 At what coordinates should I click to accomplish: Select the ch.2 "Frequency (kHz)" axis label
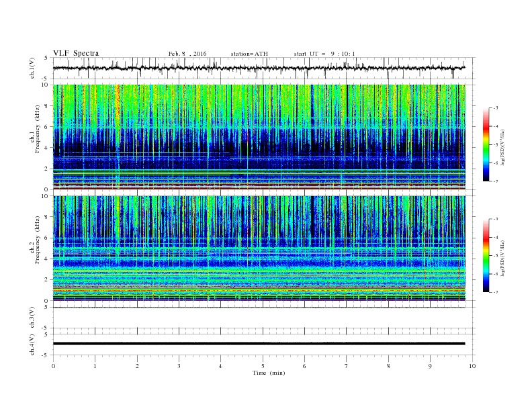(38, 240)
